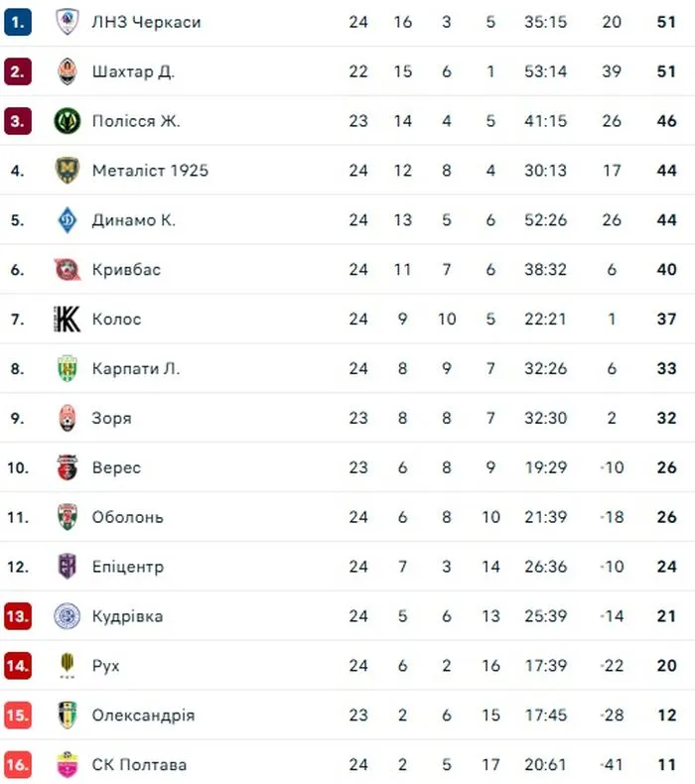695x784 pixels.
Task: Click the red position 16 relegation badge
Action: click(x=17, y=764)
